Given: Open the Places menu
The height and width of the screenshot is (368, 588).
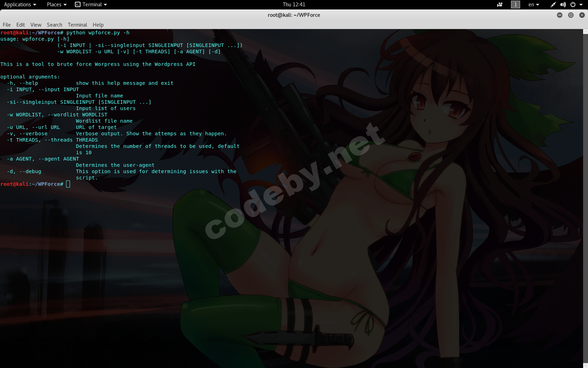Looking at the screenshot, I should [56, 5].
